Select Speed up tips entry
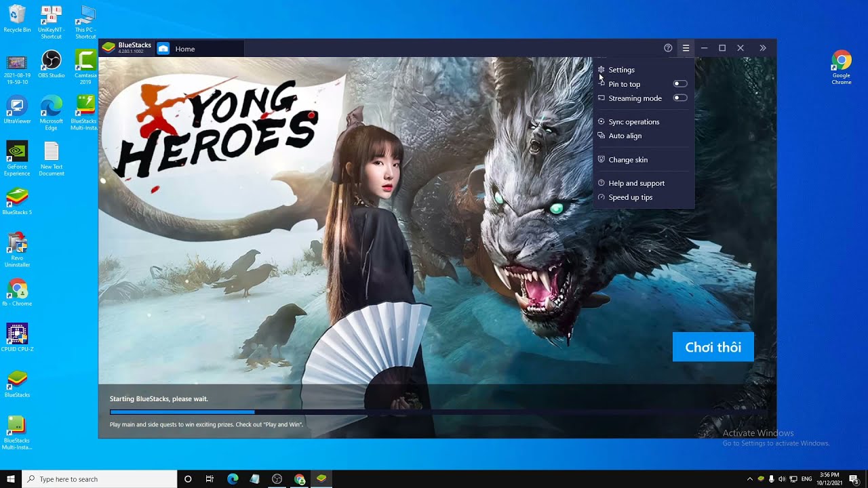The image size is (868, 488). (644, 198)
